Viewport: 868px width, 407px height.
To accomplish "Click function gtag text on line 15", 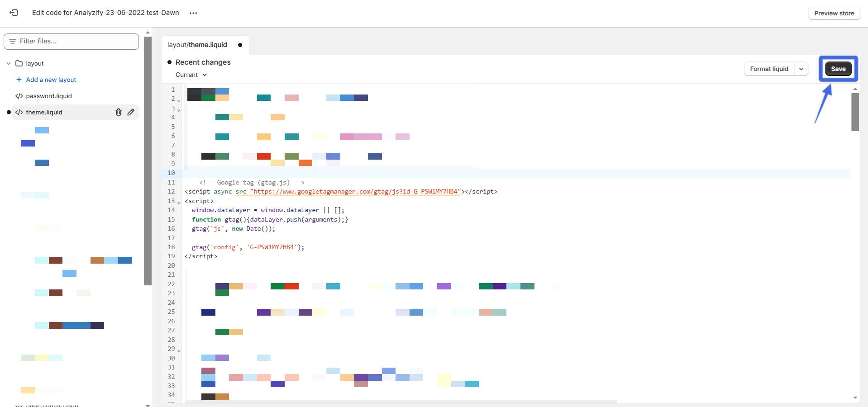I will click(x=270, y=219).
